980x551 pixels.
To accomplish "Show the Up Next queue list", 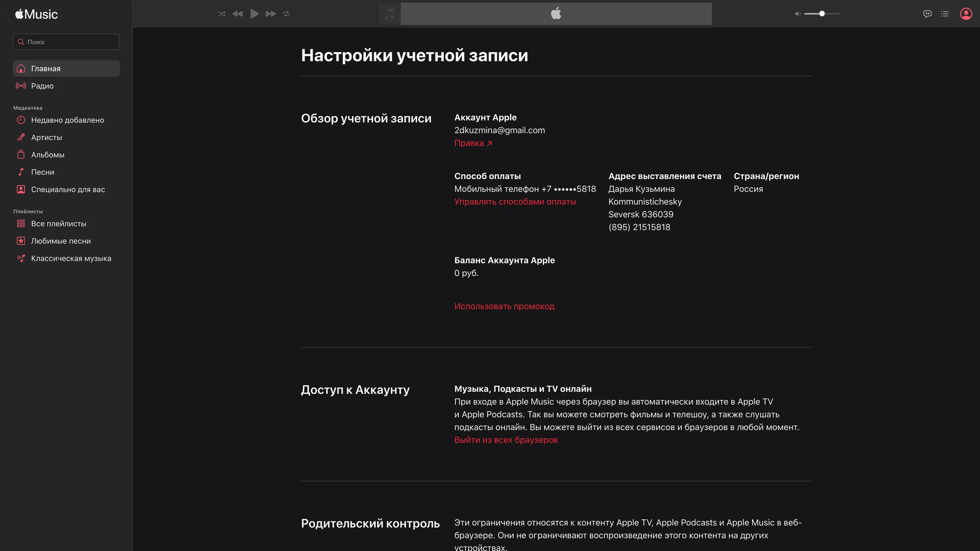I will coord(945,14).
